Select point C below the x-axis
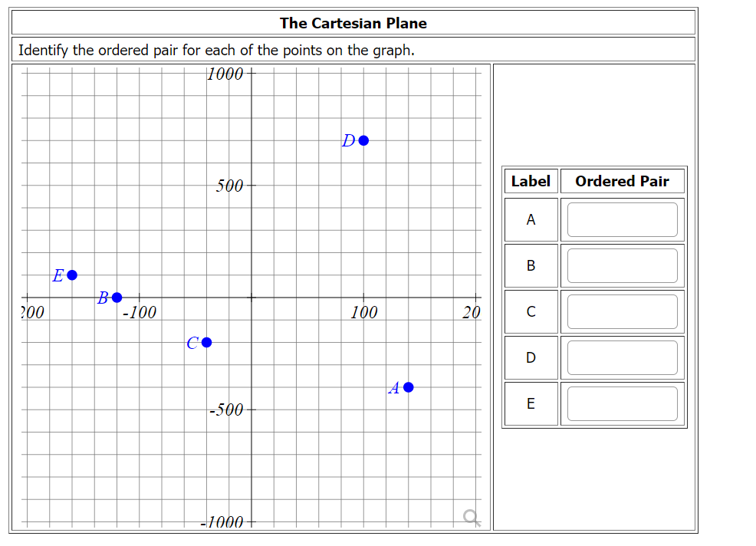Image resolution: width=756 pixels, height=546 pixels. 206,342
